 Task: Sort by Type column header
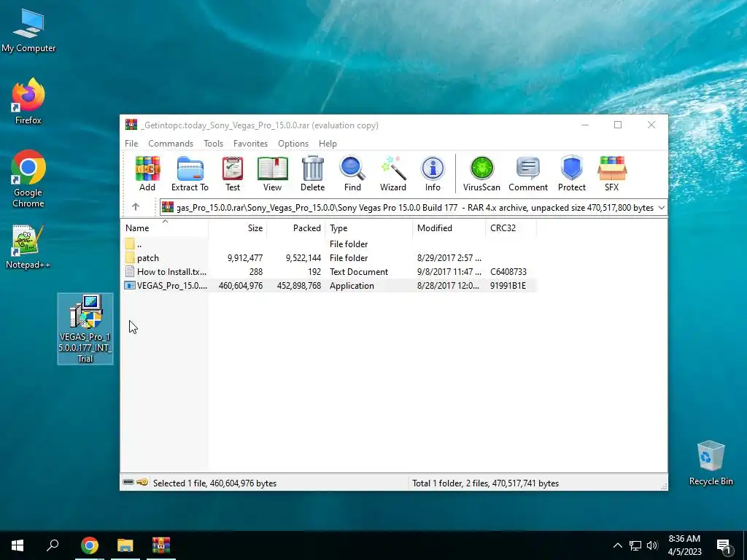(368, 228)
